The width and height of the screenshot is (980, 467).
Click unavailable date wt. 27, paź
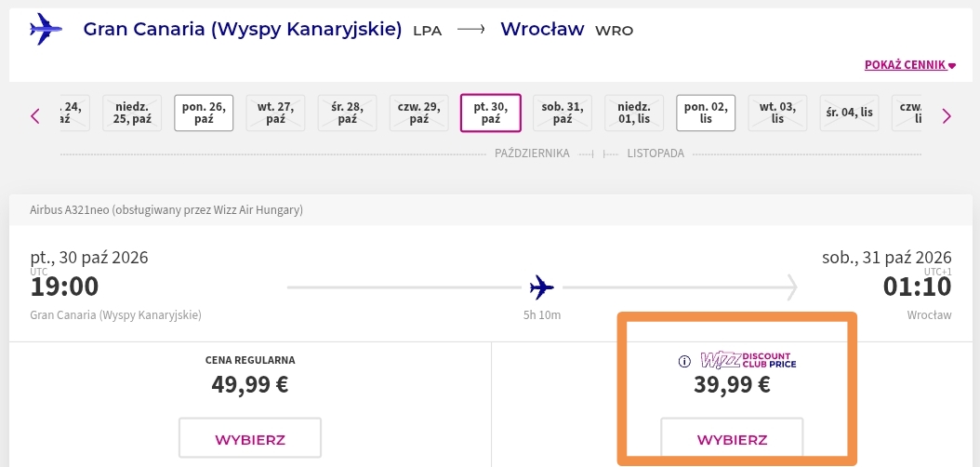275,113
